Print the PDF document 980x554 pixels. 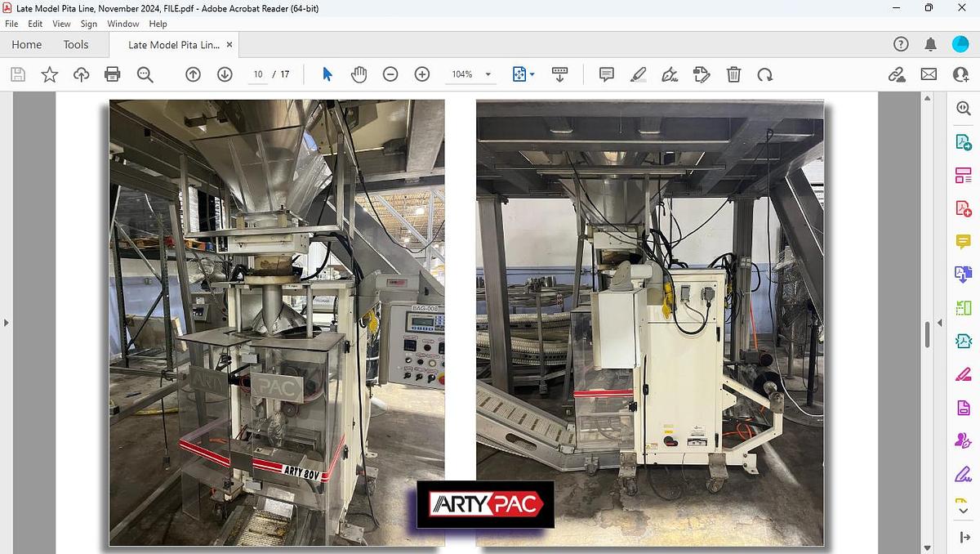[112, 74]
